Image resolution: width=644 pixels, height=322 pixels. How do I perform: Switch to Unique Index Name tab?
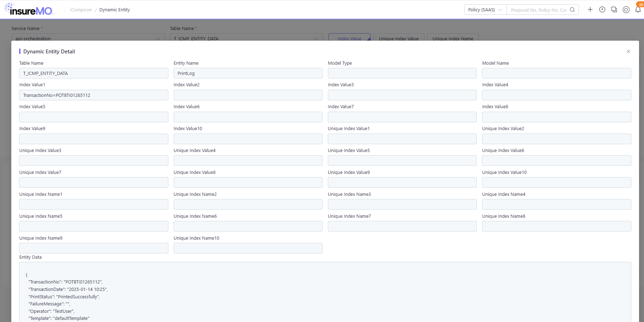(453, 37)
